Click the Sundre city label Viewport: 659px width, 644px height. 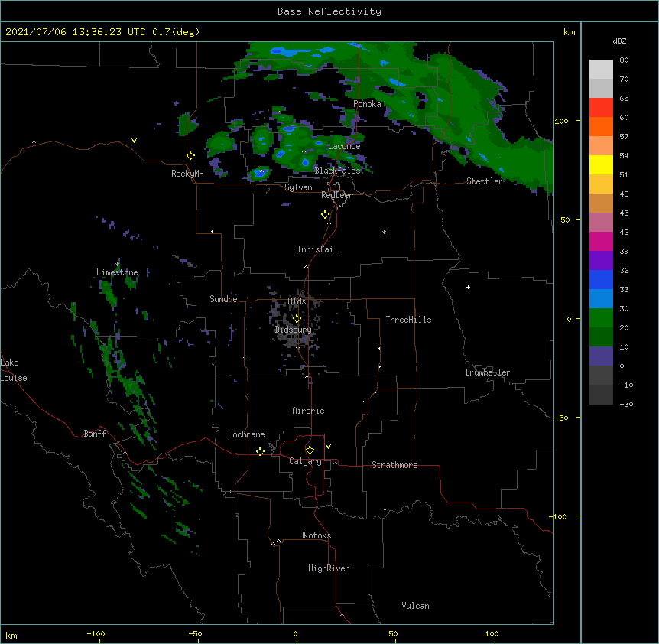click(223, 299)
